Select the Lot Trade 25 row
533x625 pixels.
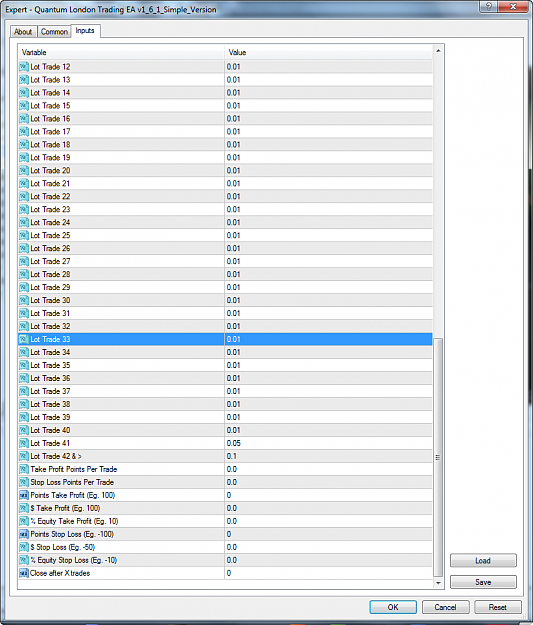click(225, 235)
